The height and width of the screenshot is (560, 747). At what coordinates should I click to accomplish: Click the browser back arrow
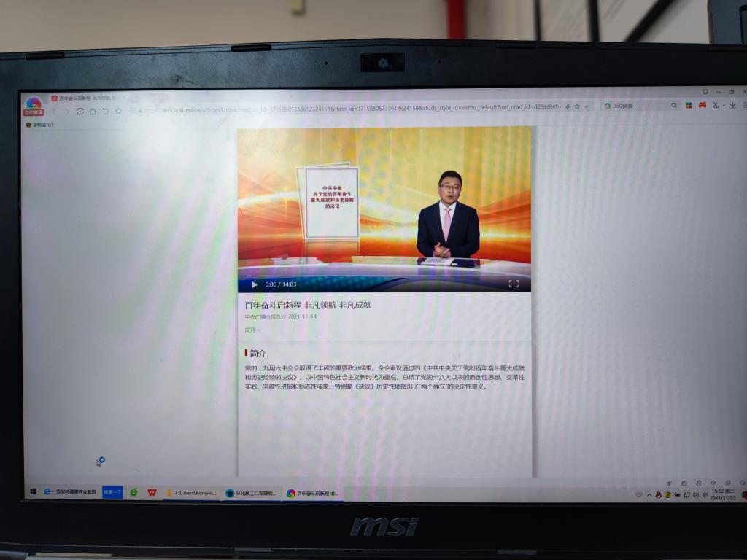click(x=55, y=111)
